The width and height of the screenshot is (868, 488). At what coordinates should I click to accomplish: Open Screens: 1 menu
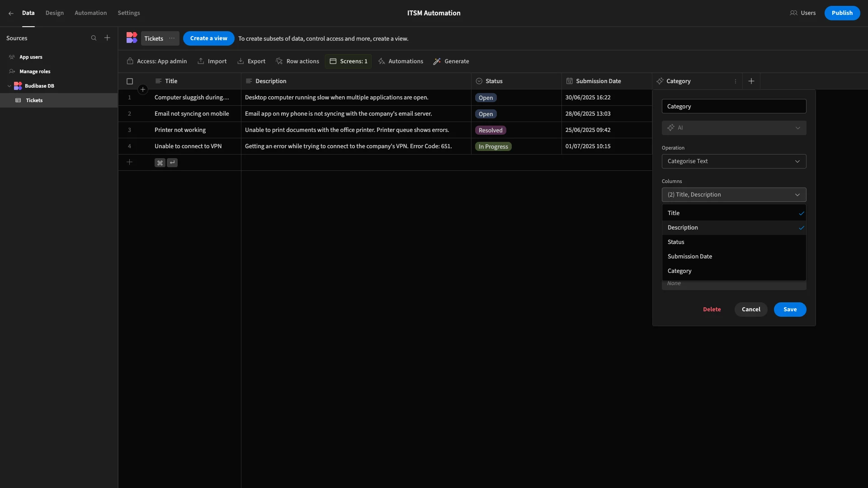click(x=348, y=61)
